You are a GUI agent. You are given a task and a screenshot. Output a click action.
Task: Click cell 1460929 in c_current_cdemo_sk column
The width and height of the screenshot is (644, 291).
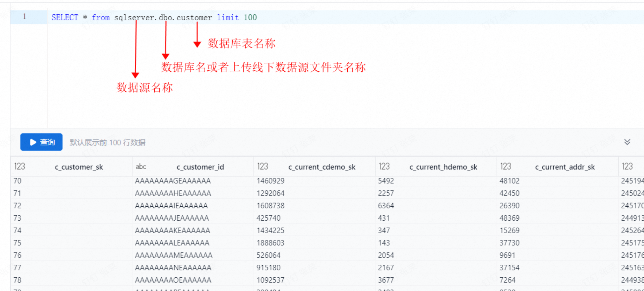[x=270, y=181]
